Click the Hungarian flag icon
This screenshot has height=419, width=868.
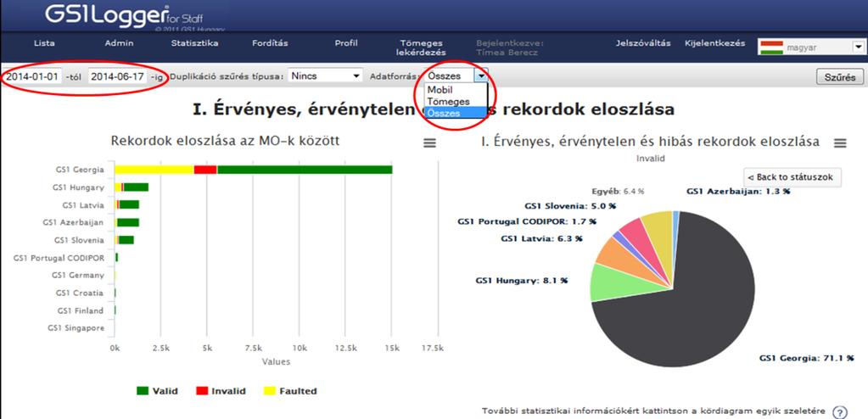[x=771, y=47]
